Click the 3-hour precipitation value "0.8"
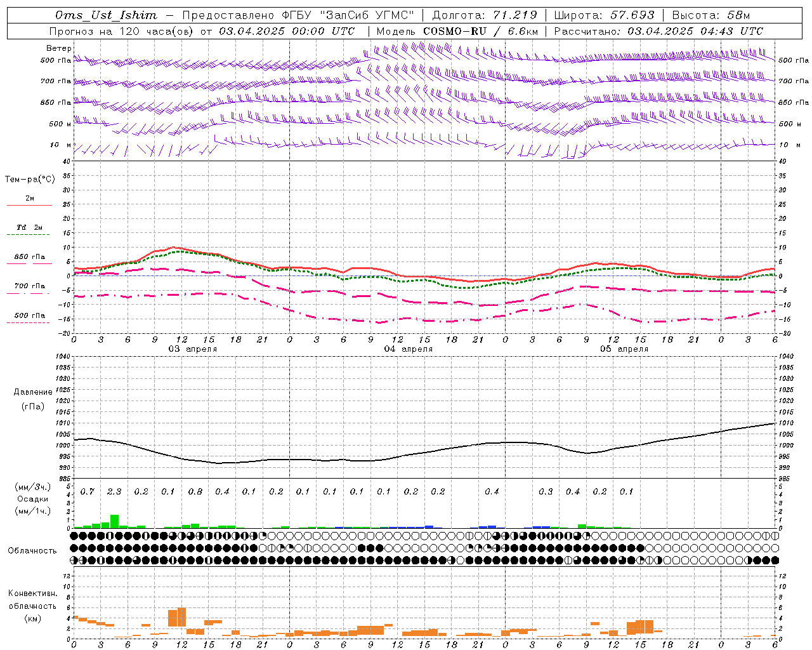The height and width of the screenshot is (650, 812). pos(195,491)
